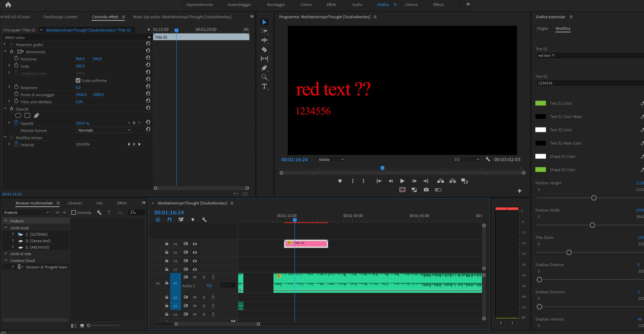Select the Zoom tool
This screenshot has height=334, width=644.
264,77
